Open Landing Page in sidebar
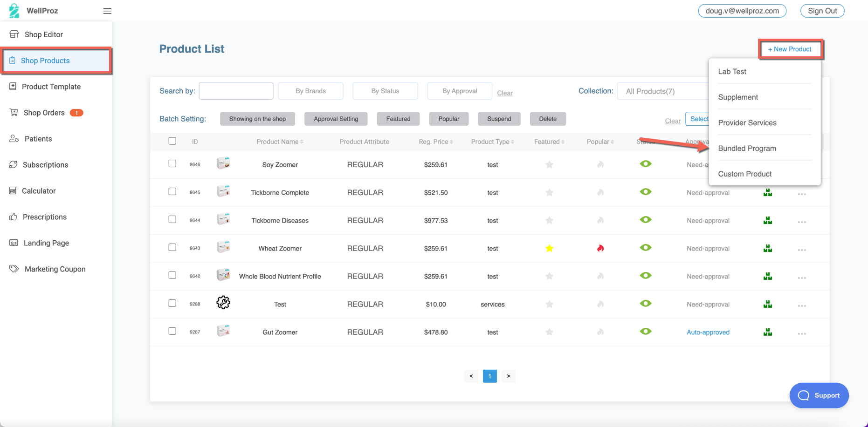This screenshot has width=868, height=427. click(x=46, y=243)
